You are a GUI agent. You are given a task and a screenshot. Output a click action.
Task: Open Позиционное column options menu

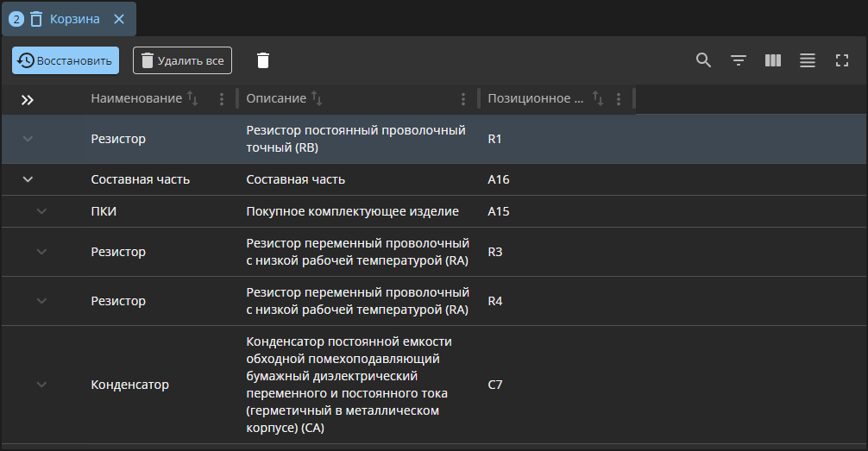click(619, 99)
